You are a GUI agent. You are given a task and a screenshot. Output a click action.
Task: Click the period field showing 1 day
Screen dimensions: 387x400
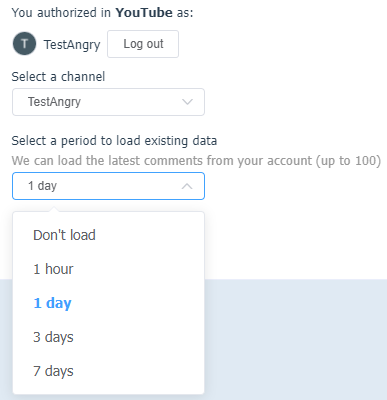108,186
